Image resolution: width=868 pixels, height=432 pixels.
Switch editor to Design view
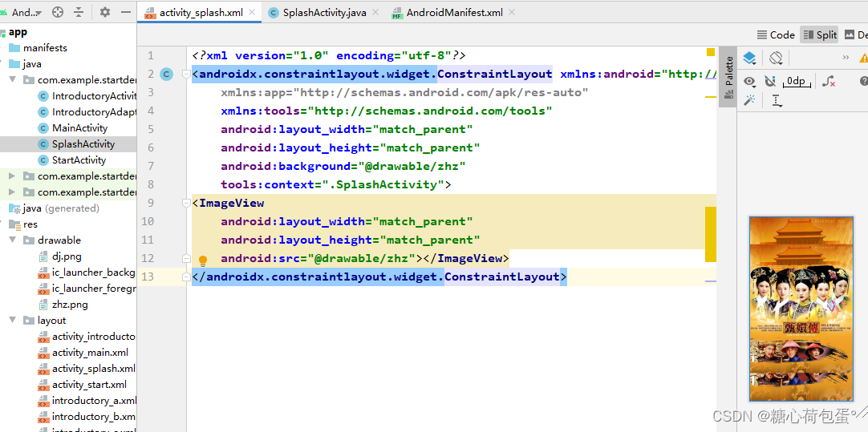point(856,34)
